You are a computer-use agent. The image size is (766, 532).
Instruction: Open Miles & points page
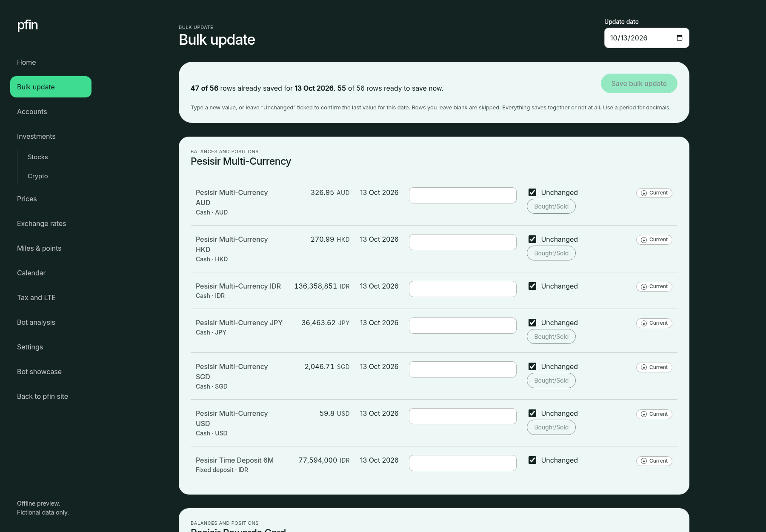51,248
